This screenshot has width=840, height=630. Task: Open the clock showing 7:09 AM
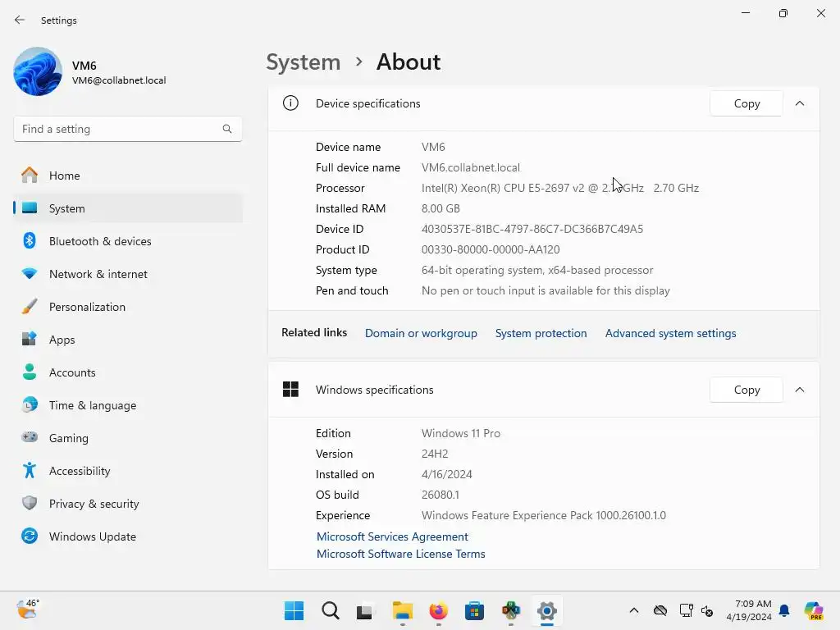coord(750,610)
